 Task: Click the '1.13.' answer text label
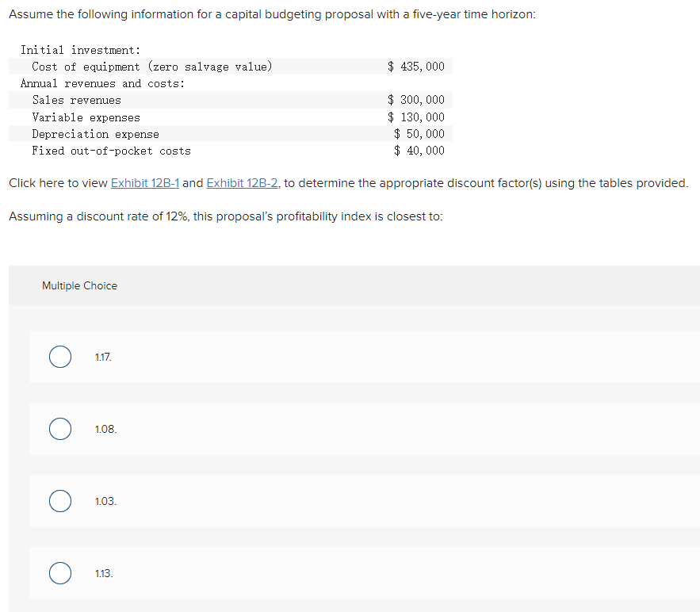pos(103,573)
